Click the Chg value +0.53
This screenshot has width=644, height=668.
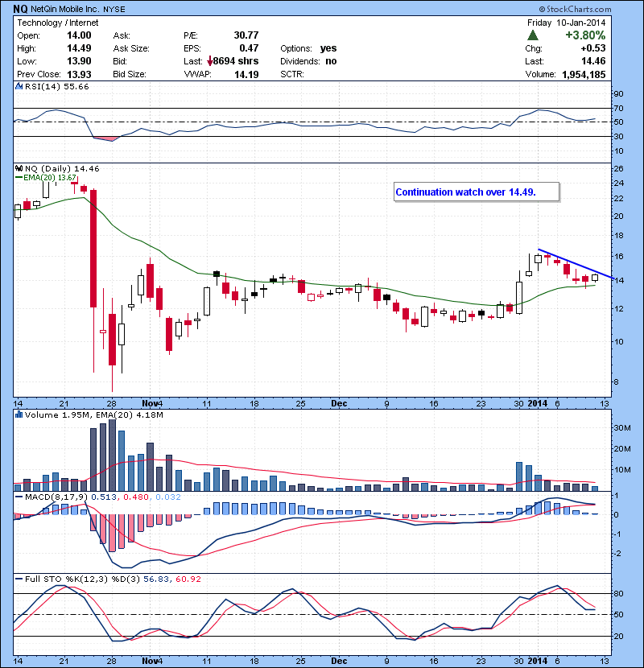[x=592, y=48]
